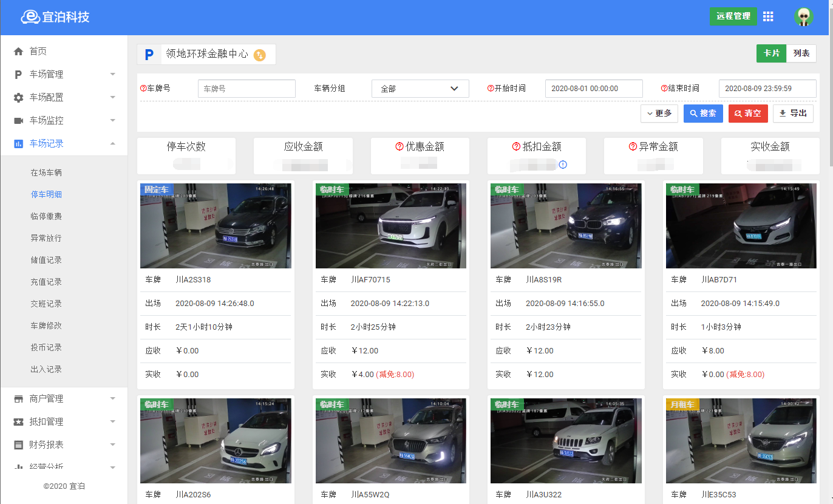Screen dimensions: 833x504
Task: Click the ticket icon beside 抵扣管理
Action: [18, 421]
